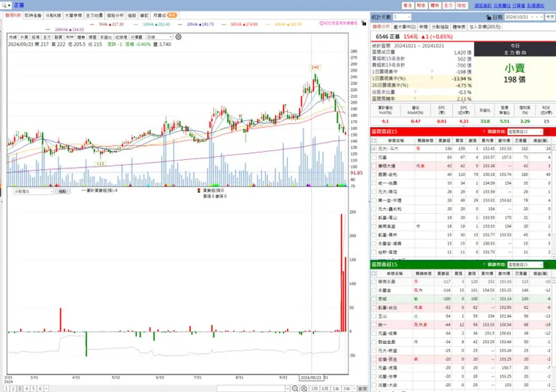The height and width of the screenshot is (392, 556).
Task: Open the 法人目標(265元) tab
Action: click(485, 27)
